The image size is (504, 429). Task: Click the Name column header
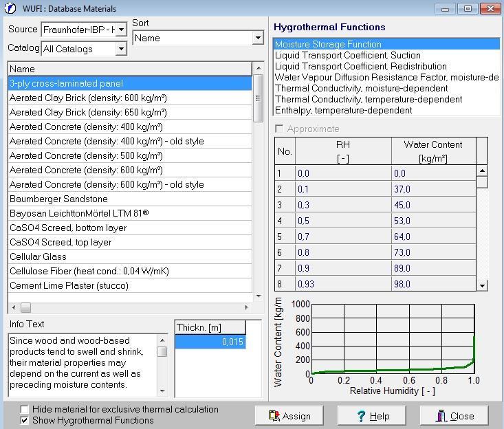[x=130, y=69]
